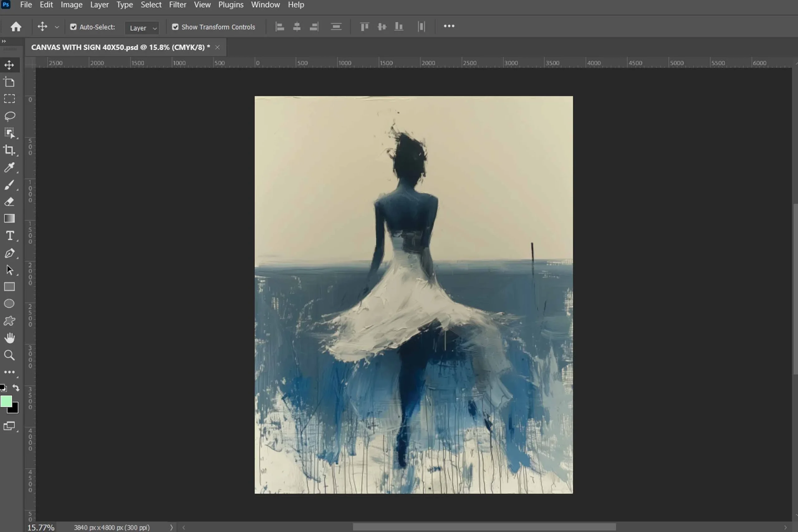Select the Ellipse shape tool
This screenshot has height=532, width=798.
[9, 304]
